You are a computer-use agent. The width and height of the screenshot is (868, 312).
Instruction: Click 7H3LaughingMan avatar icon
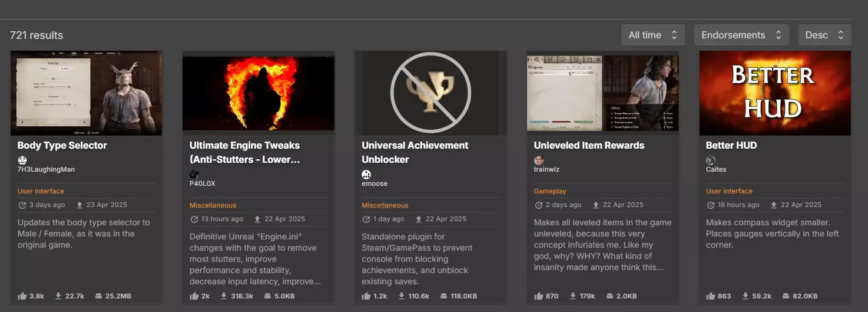click(22, 160)
